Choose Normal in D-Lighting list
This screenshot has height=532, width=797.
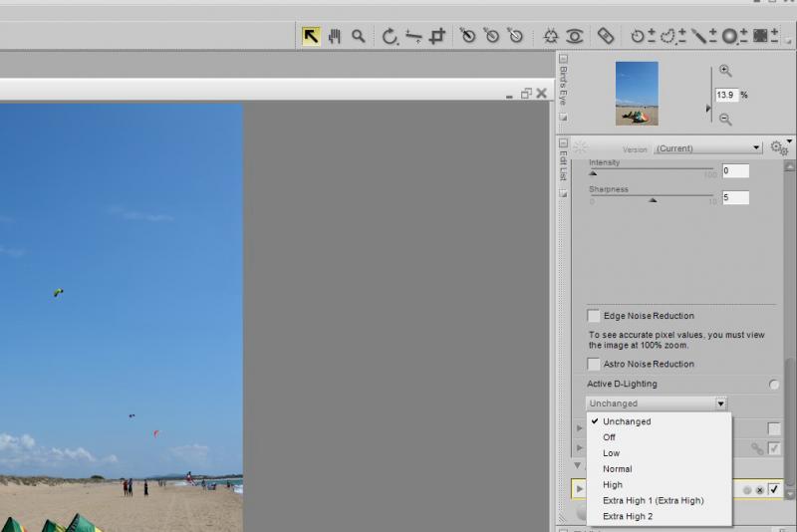tap(660, 468)
